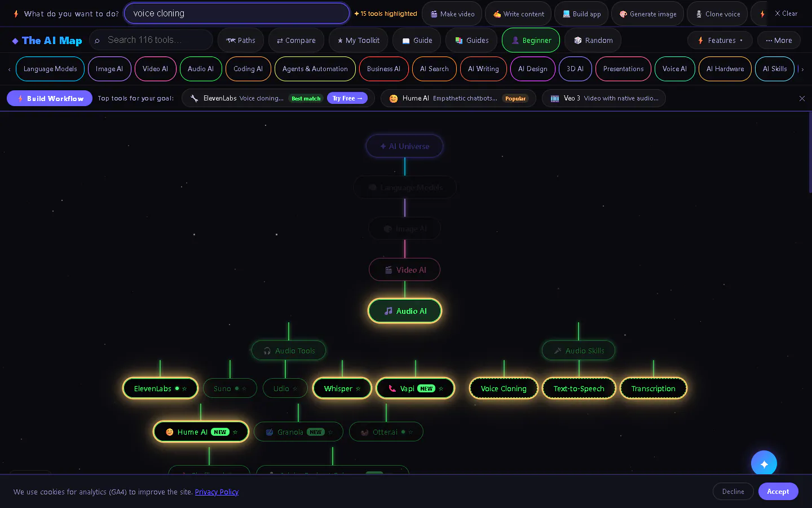This screenshot has width=812, height=508.
Task: Open the Guides collection
Action: tap(472, 40)
